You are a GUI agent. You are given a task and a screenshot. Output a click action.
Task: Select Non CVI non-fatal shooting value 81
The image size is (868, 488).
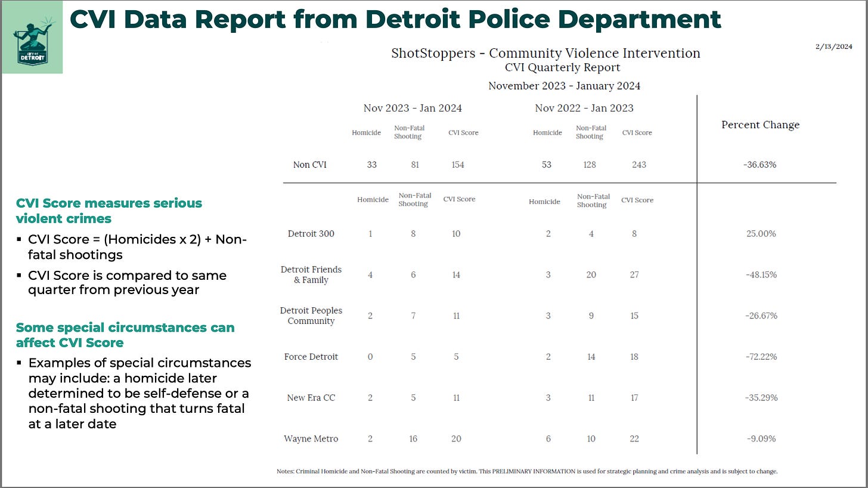[x=415, y=165]
